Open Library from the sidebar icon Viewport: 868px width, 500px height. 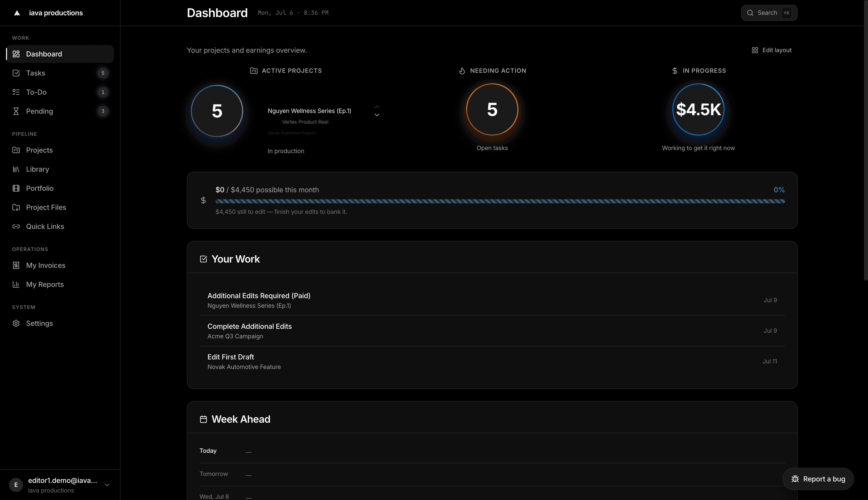(x=16, y=169)
